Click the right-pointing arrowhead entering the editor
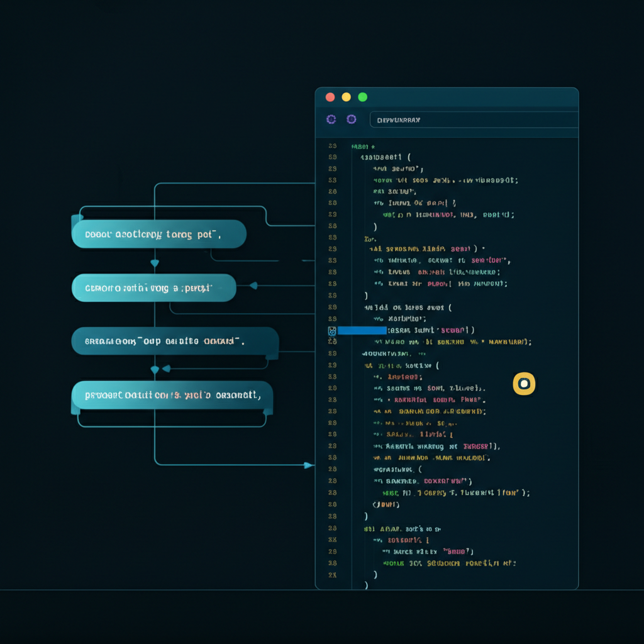Image resolution: width=644 pixels, height=644 pixels. click(x=308, y=465)
